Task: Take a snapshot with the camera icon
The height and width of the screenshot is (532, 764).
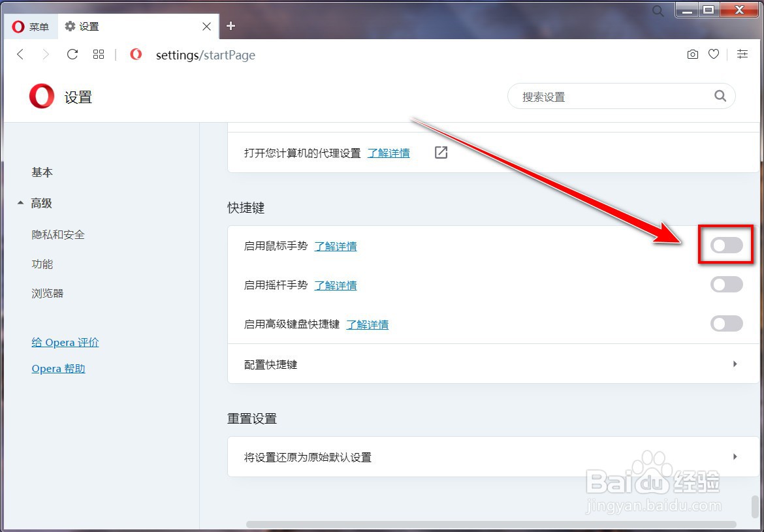Action: click(x=693, y=54)
